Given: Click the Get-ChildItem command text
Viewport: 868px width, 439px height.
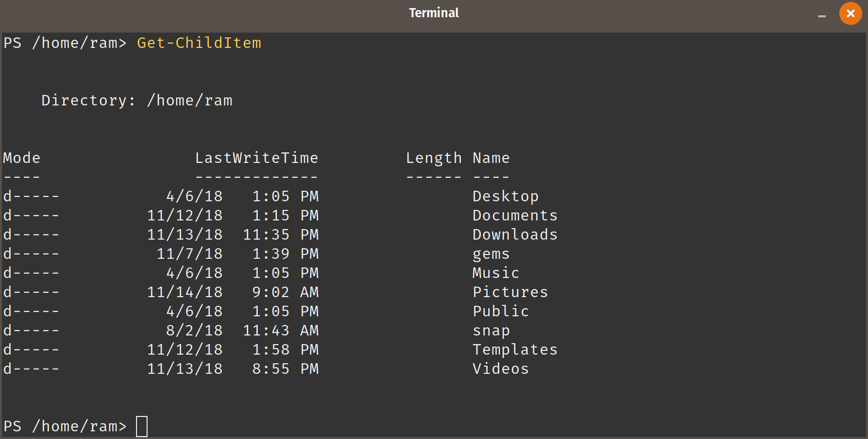Looking at the screenshot, I should pyautogui.click(x=199, y=43).
